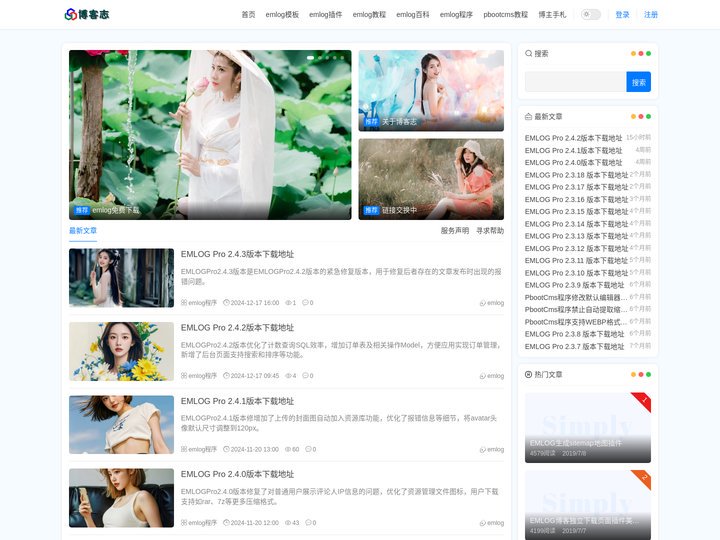Click the 热门文章 sidebar panel icon
Image resolution: width=720 pixels, height=540 pixels.
pos(529,374)
